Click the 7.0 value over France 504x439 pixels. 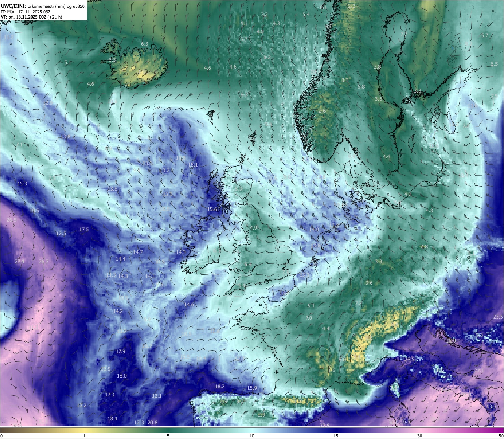point(309,318)
